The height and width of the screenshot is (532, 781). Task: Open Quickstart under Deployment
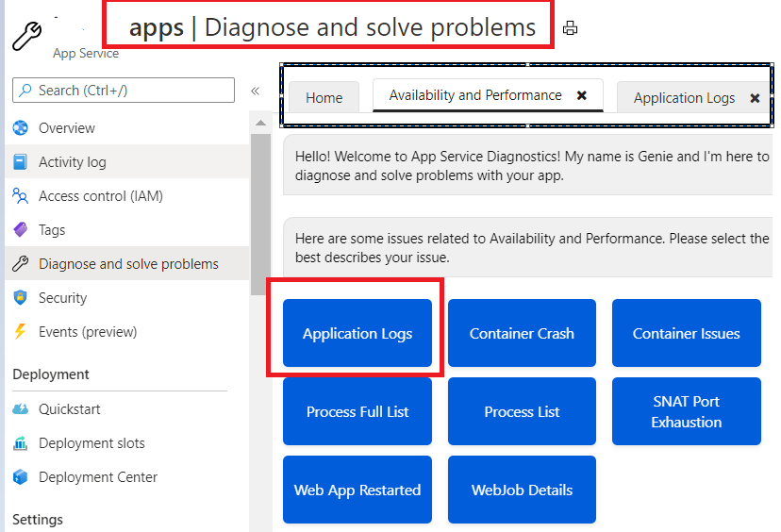[x=127, y=409]
